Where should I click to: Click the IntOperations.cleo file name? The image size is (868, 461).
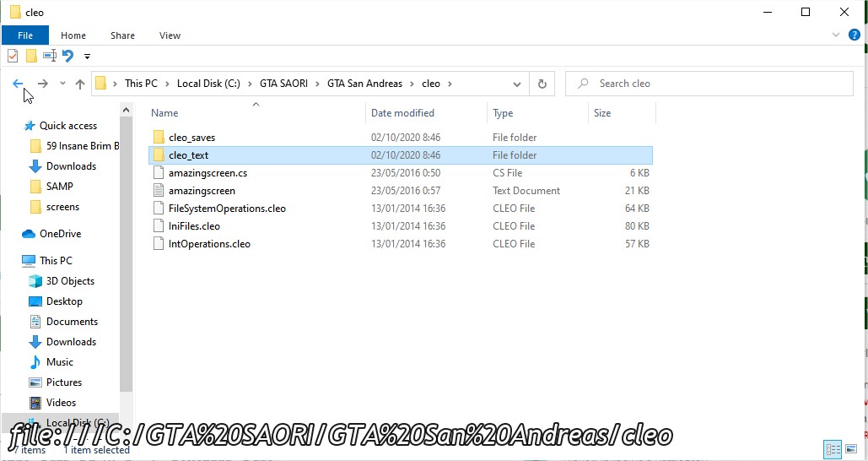(x=210, y=244)
